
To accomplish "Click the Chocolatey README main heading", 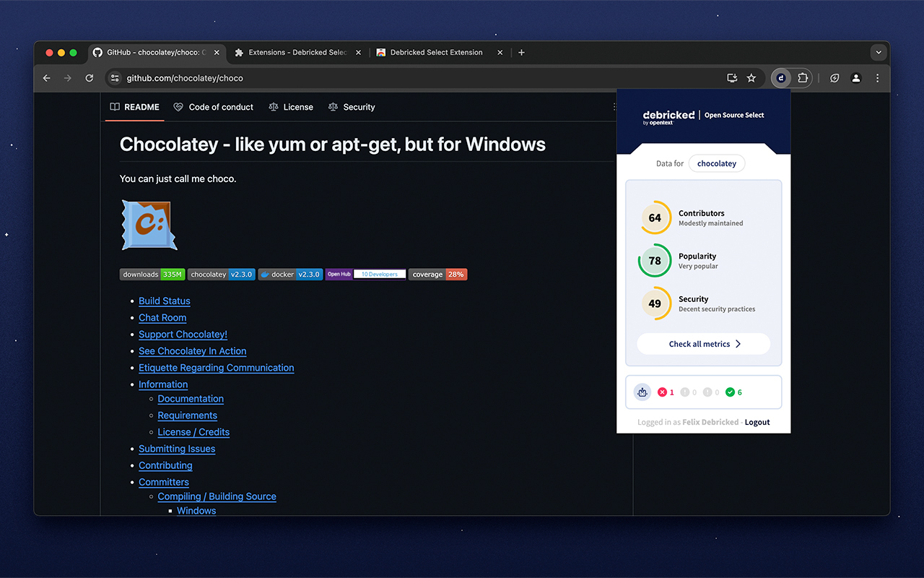I will (x=333, y=144).
